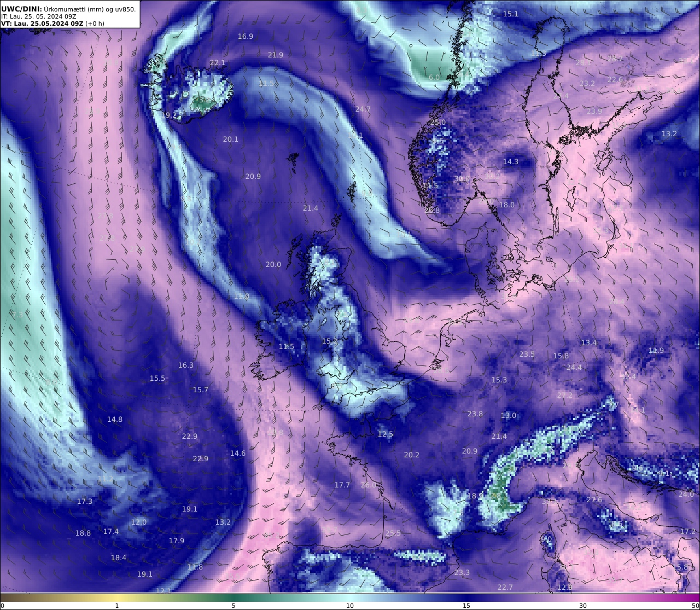Click the VT valid time line (+0 h)
Screen dimensions: 700x610
point(52,24)
